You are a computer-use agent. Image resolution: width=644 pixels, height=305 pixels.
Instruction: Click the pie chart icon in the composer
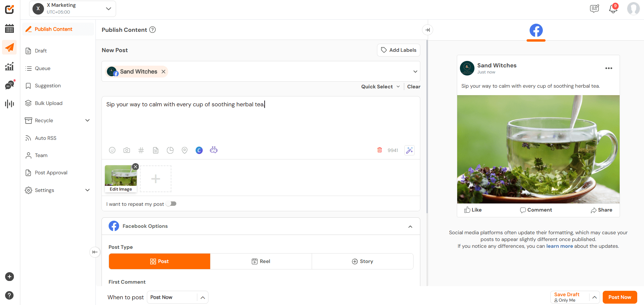click(170, 150)
